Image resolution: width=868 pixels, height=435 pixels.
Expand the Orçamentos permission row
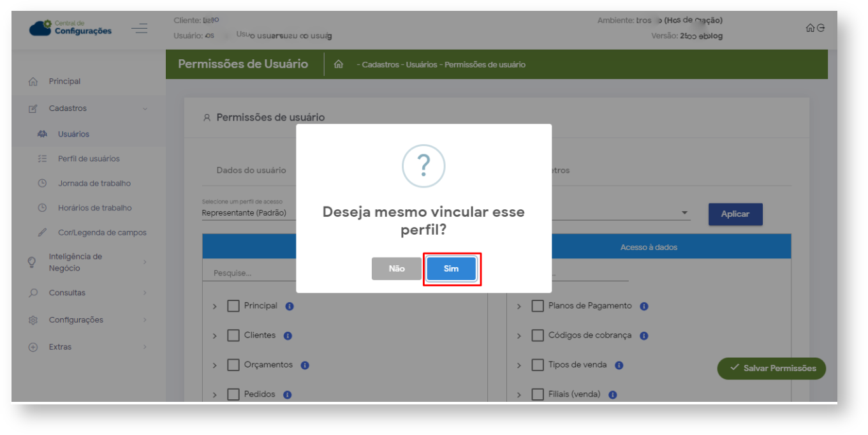click(215, 366)
